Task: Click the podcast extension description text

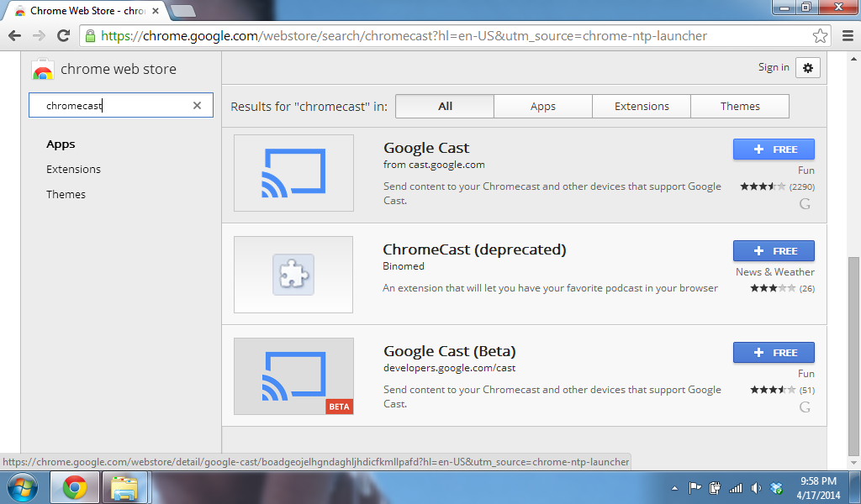Action: coord(550,288)
